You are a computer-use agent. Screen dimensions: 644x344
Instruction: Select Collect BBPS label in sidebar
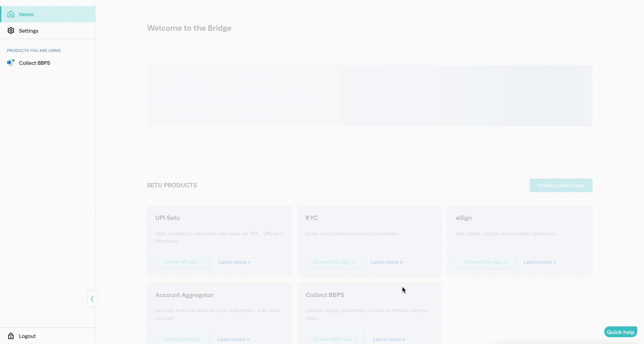point(34,63)
